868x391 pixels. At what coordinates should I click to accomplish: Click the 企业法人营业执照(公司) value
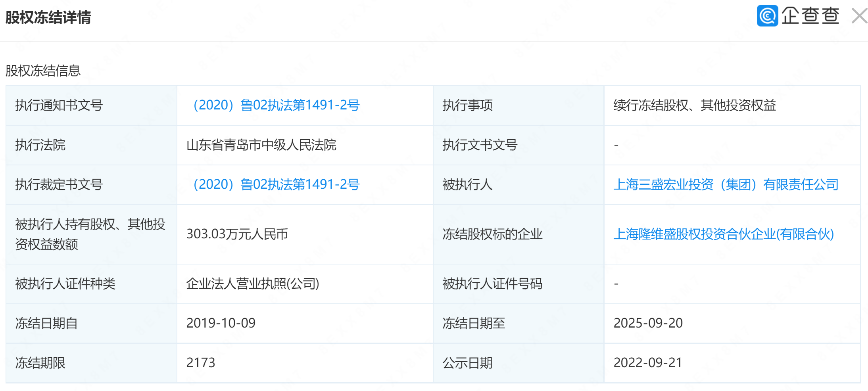pos(253,284)
